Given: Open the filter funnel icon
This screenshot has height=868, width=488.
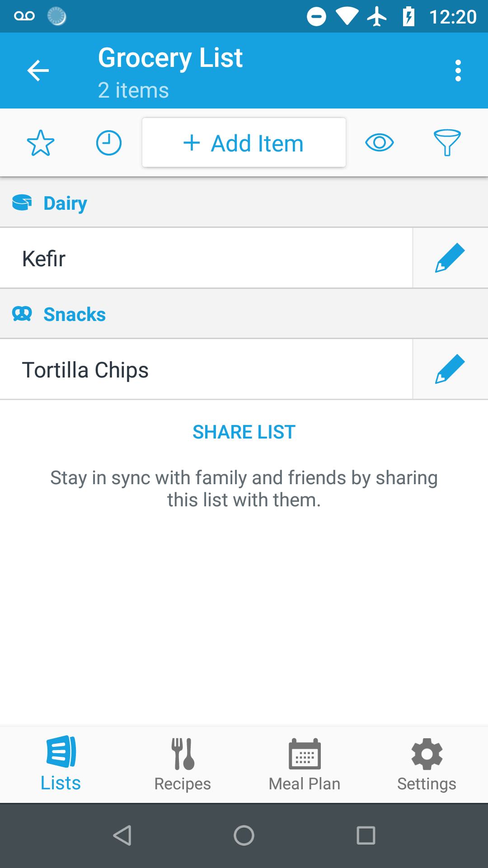Looking at the screenshot, I should click(447, 143).
